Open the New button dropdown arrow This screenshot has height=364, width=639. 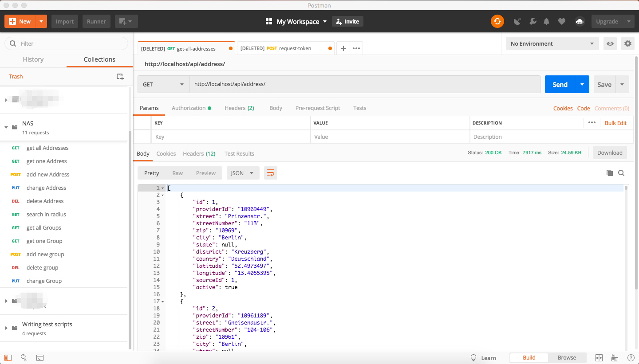(x=41, y=21)
